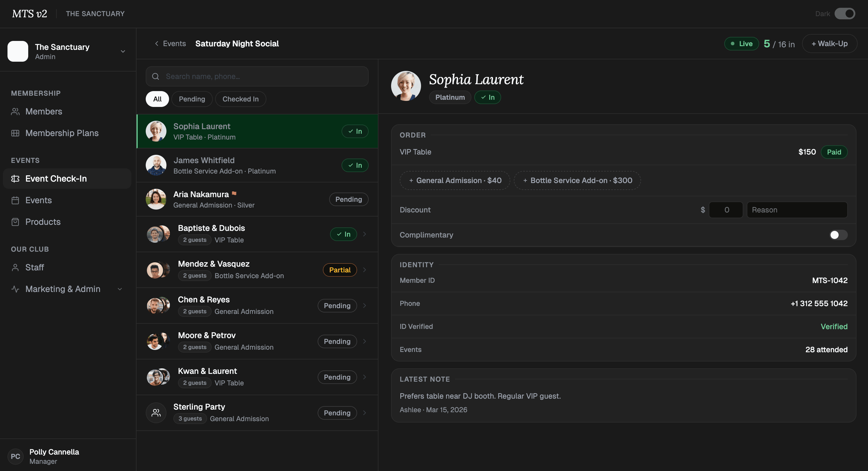Focus the discount Reason input field

point(797,210)
